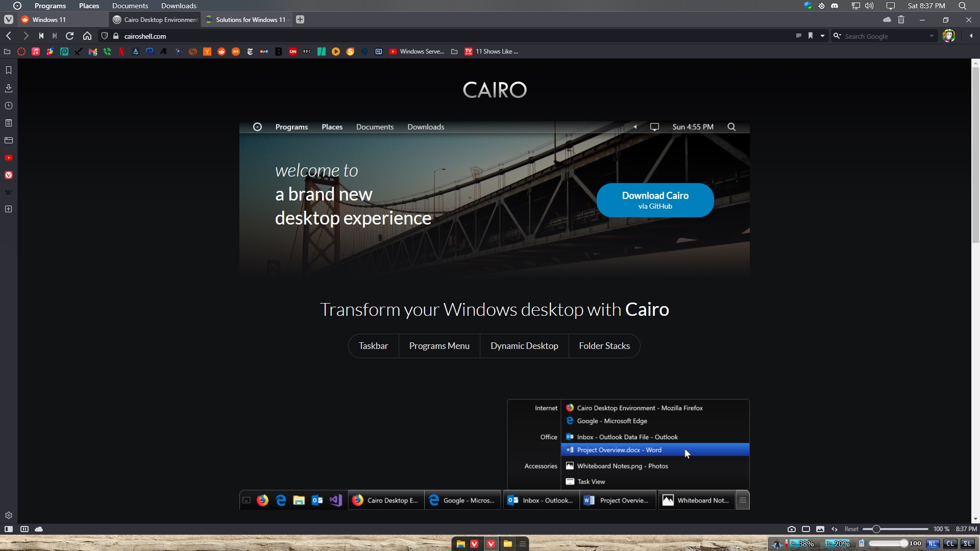Image resolution: width=980 pixels, height=551 pixels.
Task: Toggle tab tiling button in status bar
Action: [x=806, y=529]
